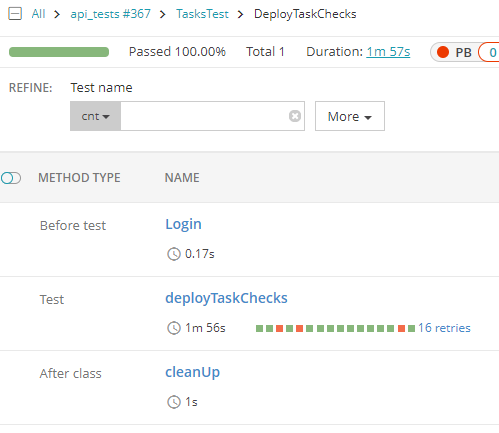The height and width of the screenshot is (433, 499).
Task: Clear the Test name filter field
Action: coord(295,116)
